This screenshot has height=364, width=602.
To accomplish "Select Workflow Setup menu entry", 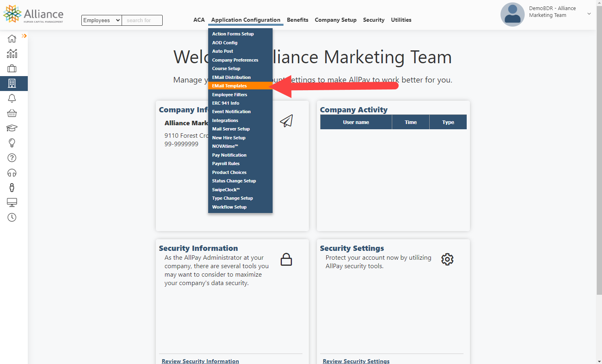I will tap(240, 207).
